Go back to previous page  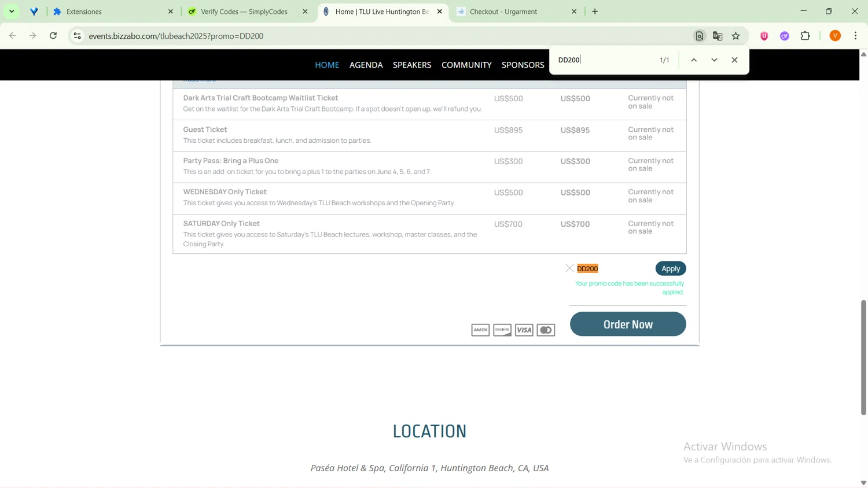[12, 36]
